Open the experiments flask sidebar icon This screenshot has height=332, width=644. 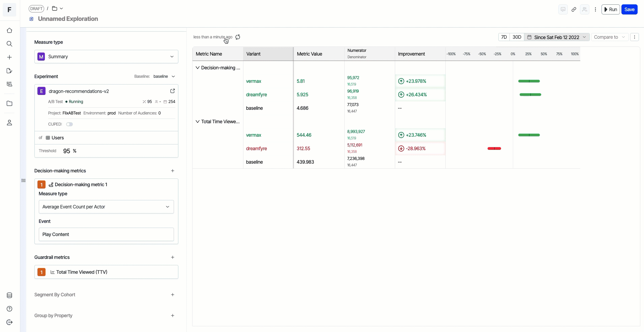(x=9, y=84)
